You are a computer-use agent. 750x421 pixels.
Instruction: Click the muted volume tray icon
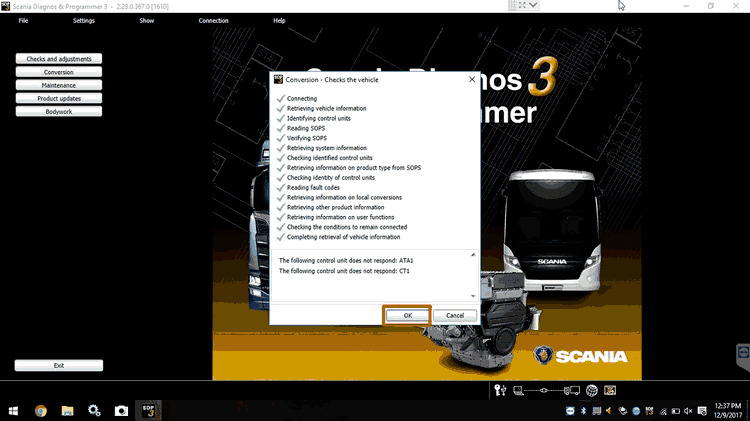[x=688, y=410]
